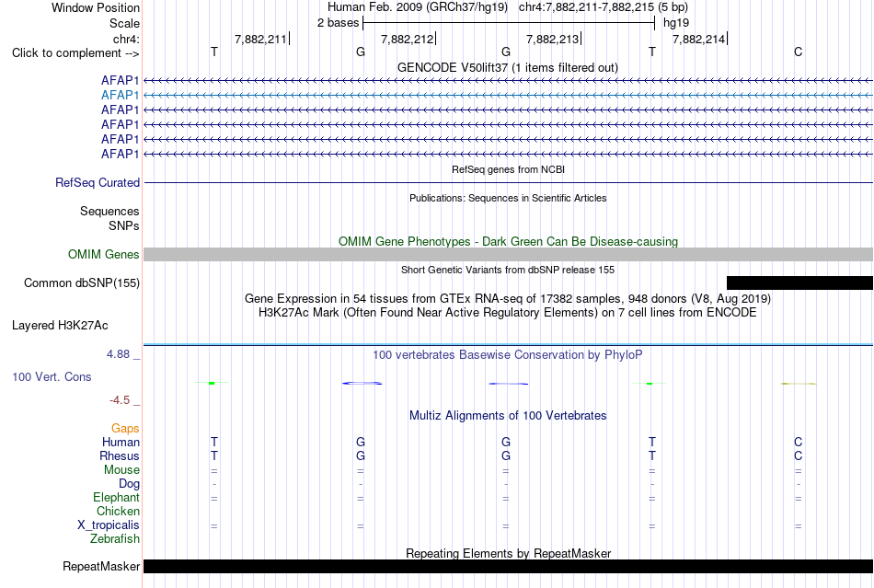Click the Sequences label under Publications
874x588 pixels.
click(109, 212)
